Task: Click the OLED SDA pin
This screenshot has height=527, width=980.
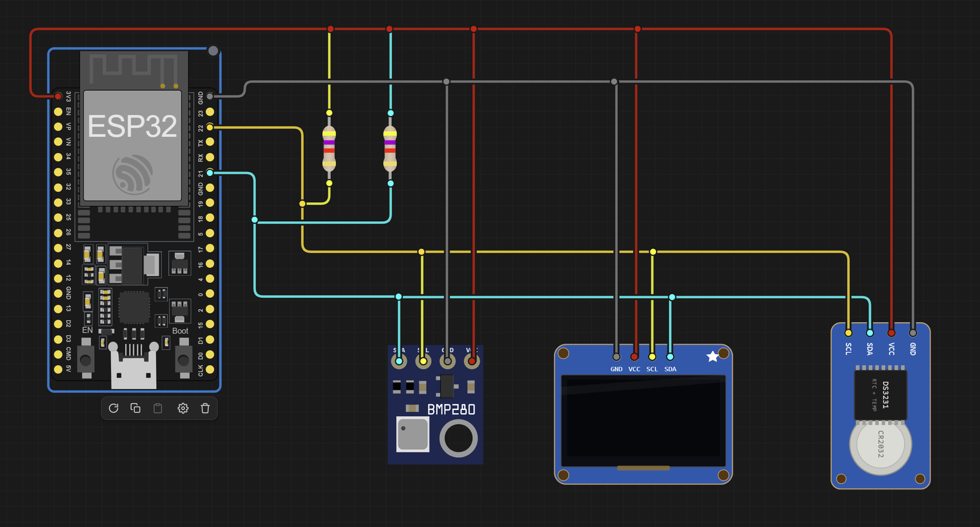Action: coord(670,357)
